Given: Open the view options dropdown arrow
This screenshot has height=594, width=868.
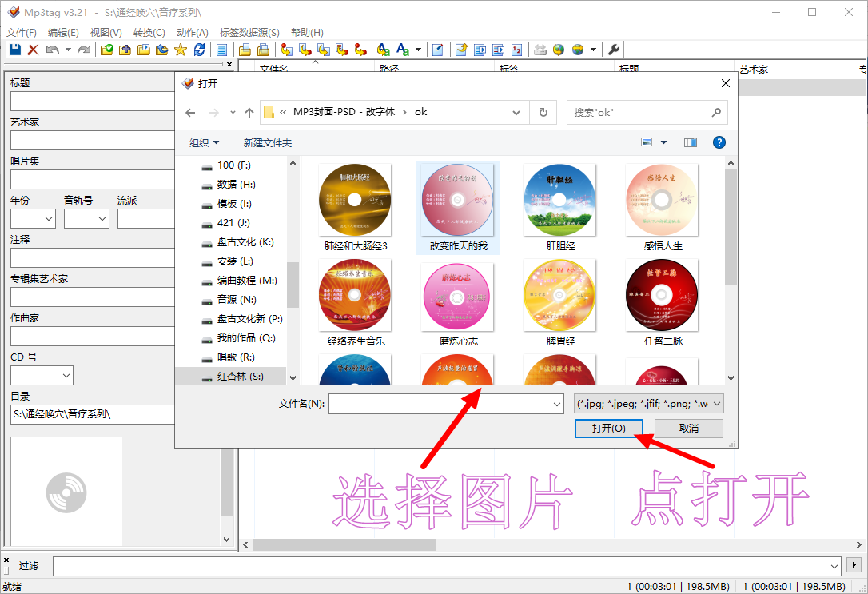Looking at the screenshot, I should coord(663,142).
